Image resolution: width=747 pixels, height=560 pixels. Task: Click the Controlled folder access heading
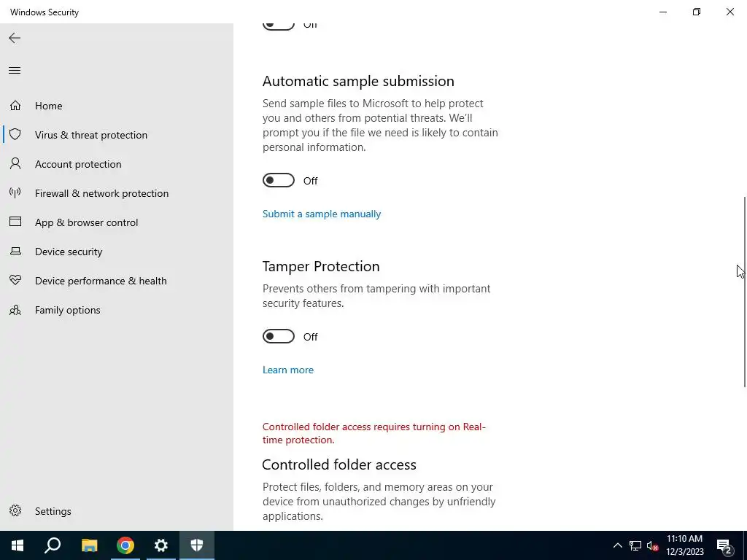click(x=339, y=464)
